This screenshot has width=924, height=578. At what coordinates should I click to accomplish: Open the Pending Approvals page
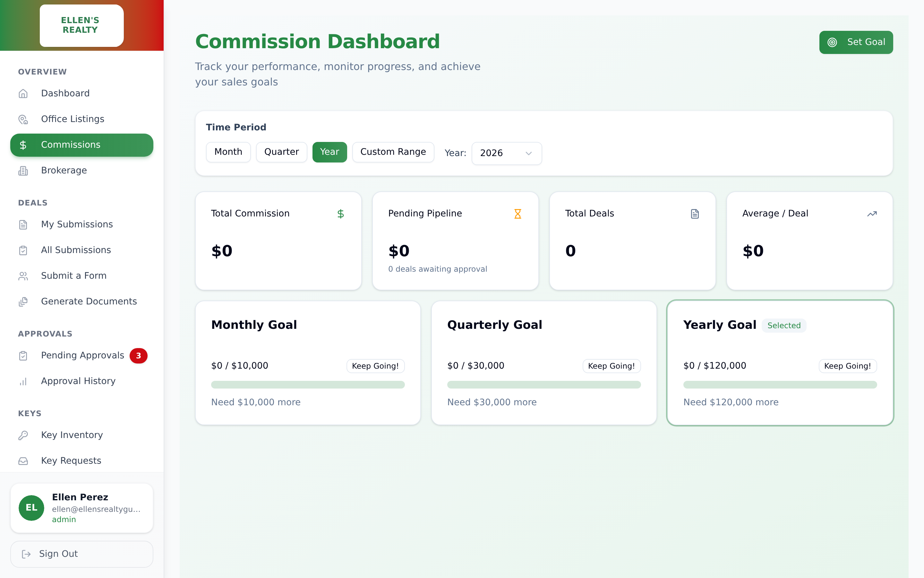[82, 355]
